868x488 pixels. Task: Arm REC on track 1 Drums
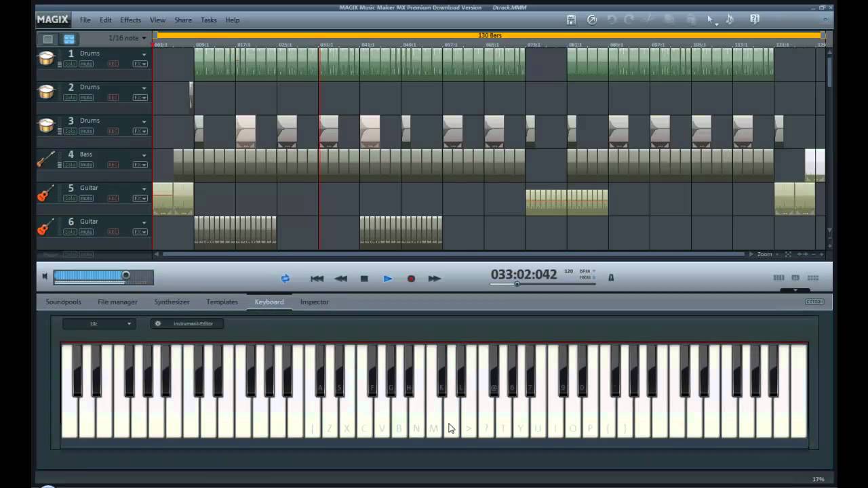tap(113, 64)
